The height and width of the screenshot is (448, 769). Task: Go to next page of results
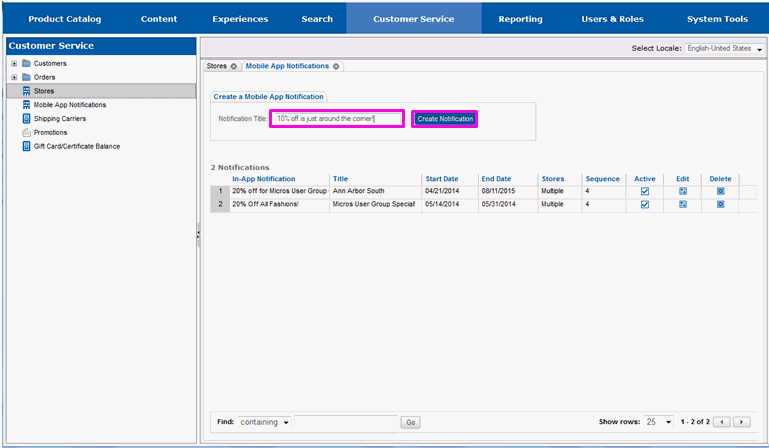[742, 422]
